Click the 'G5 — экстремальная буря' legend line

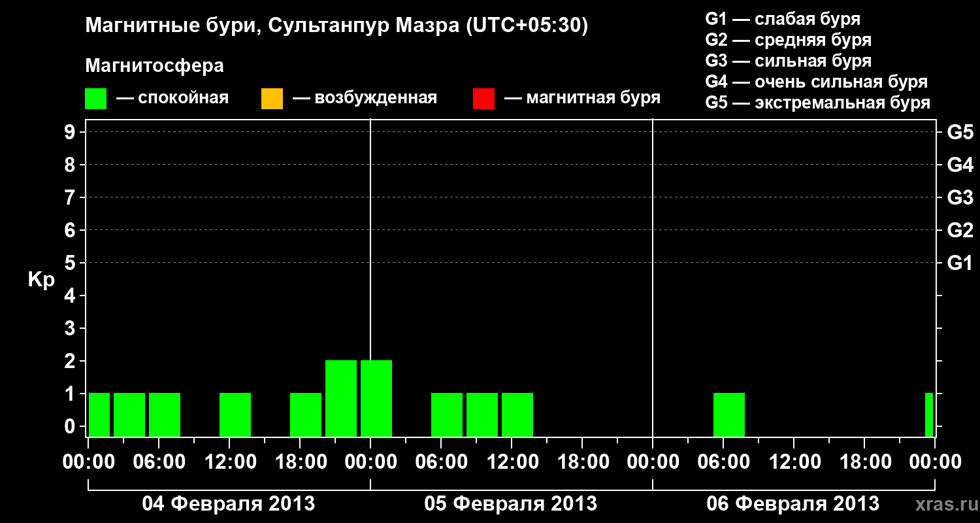[818, 103]
